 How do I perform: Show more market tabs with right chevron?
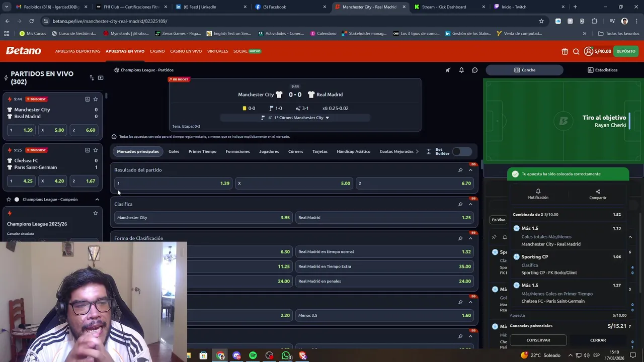coord(417,151)
